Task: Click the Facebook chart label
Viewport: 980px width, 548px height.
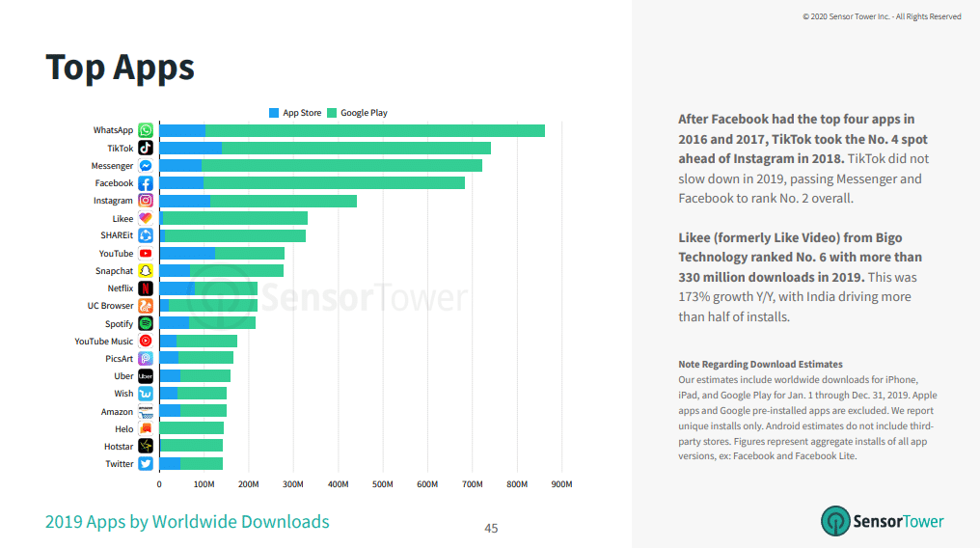Action: tap(114, 183)
